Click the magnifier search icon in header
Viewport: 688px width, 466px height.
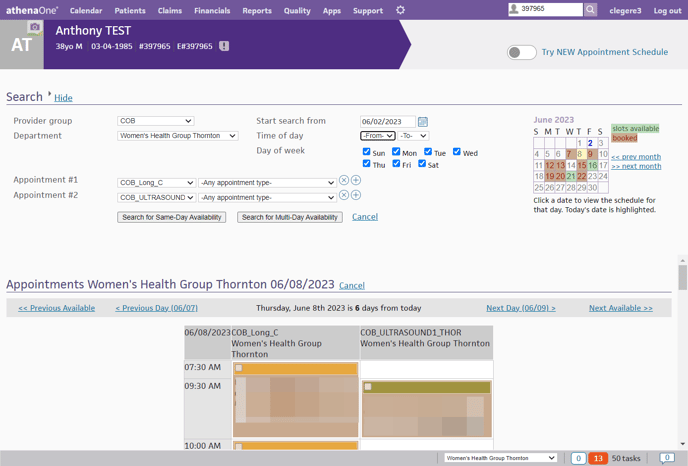tap(591, 10)
